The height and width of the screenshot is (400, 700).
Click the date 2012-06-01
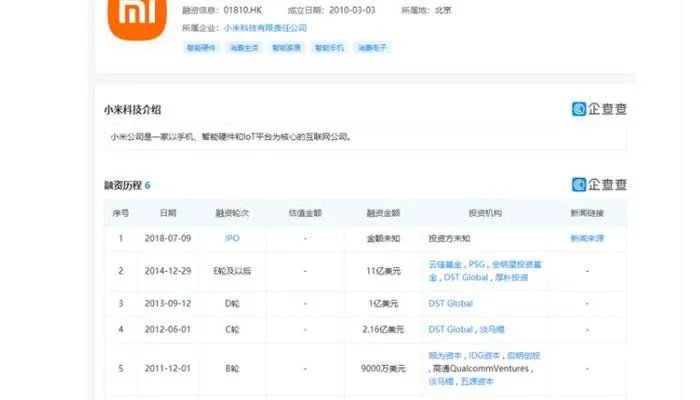[168, 329]
